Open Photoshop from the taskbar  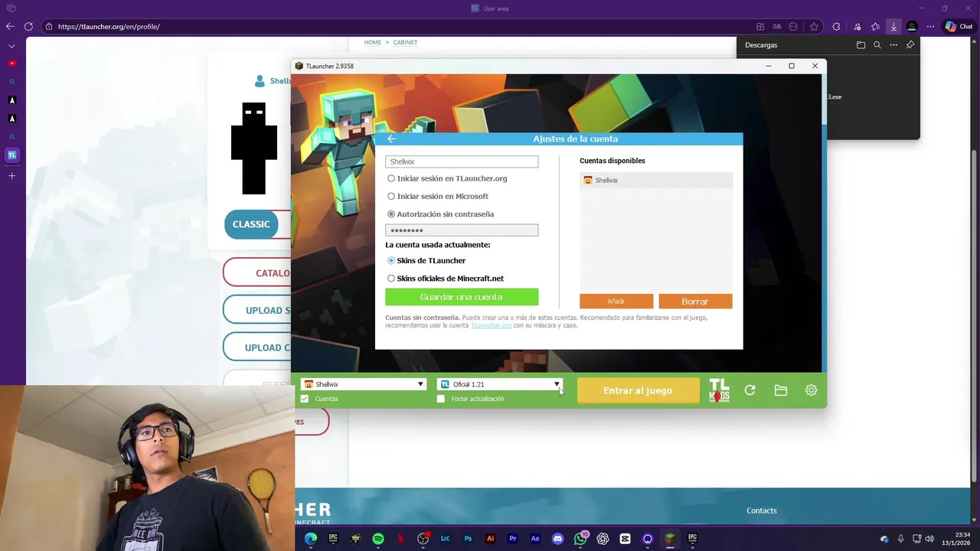coord(468,539)
